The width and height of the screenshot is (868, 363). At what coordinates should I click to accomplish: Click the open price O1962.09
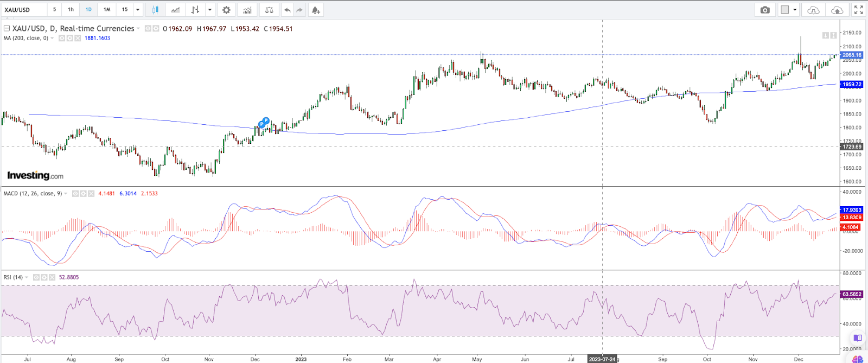tap(177, 29)
